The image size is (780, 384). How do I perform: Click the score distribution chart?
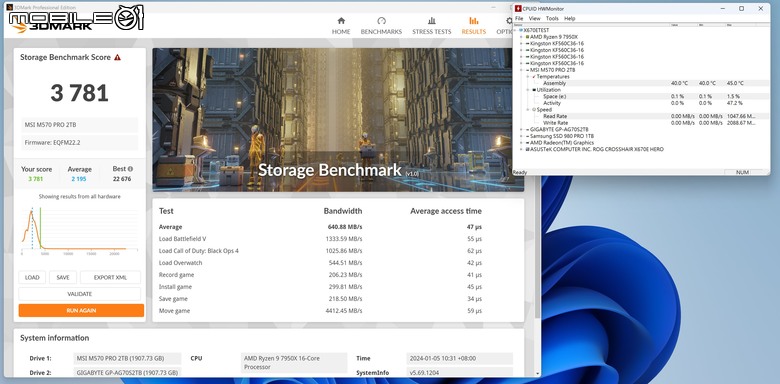click(x=80, y=230)
